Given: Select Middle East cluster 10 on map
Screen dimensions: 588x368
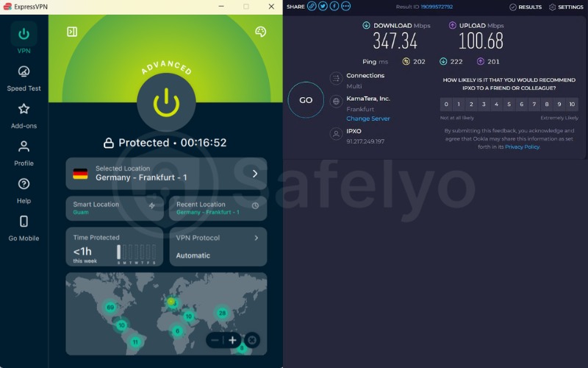Looking at the screenshot, I should tap(189, 316).
